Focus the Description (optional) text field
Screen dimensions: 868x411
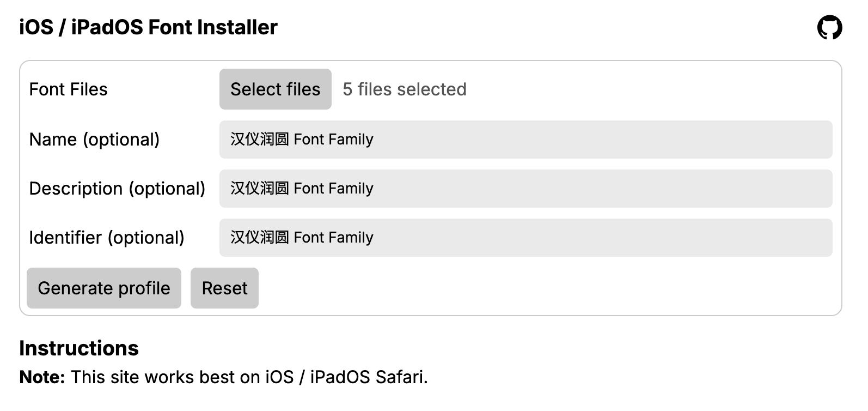525,189
